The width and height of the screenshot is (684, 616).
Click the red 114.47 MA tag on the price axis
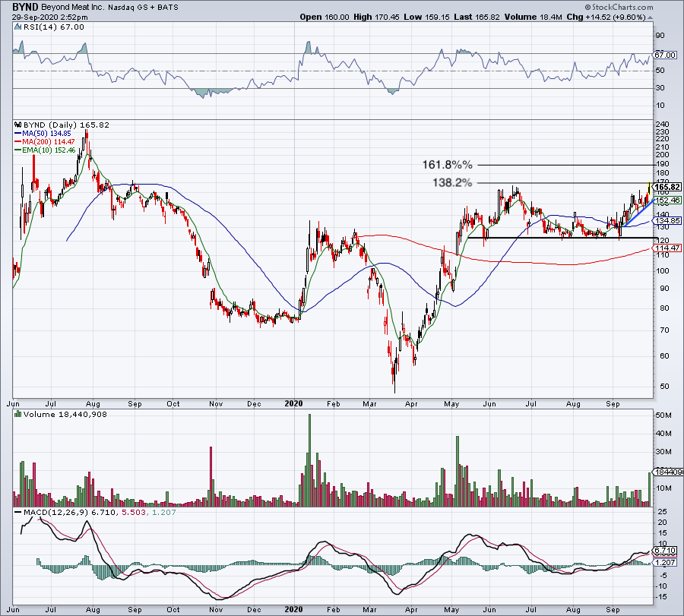pyautogui.click(x=667, y=248)
